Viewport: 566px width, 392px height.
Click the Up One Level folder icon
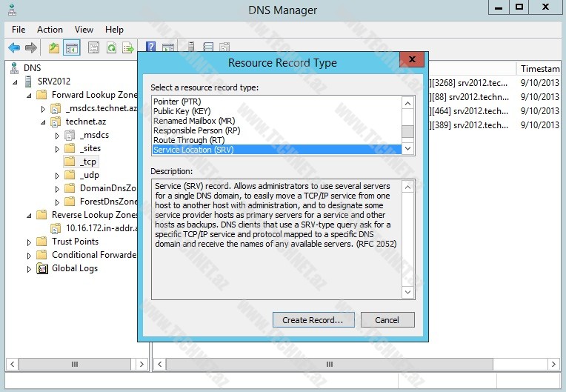pos(54,48)
